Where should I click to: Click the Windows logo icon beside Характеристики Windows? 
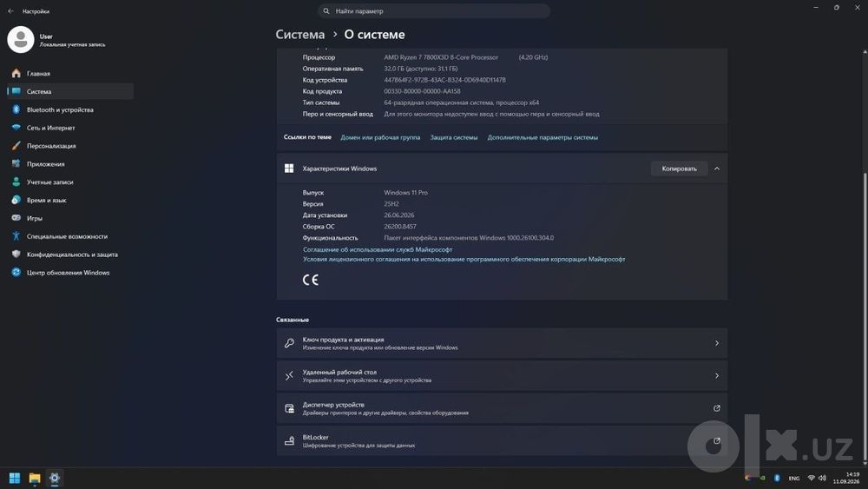(x=289, y=169)
